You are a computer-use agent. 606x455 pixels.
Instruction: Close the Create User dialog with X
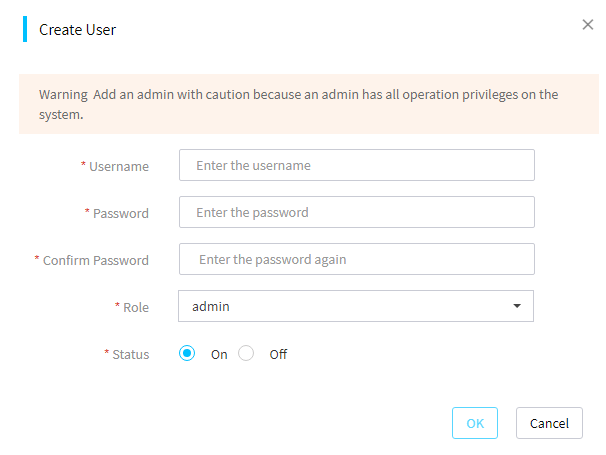point(587,24)
